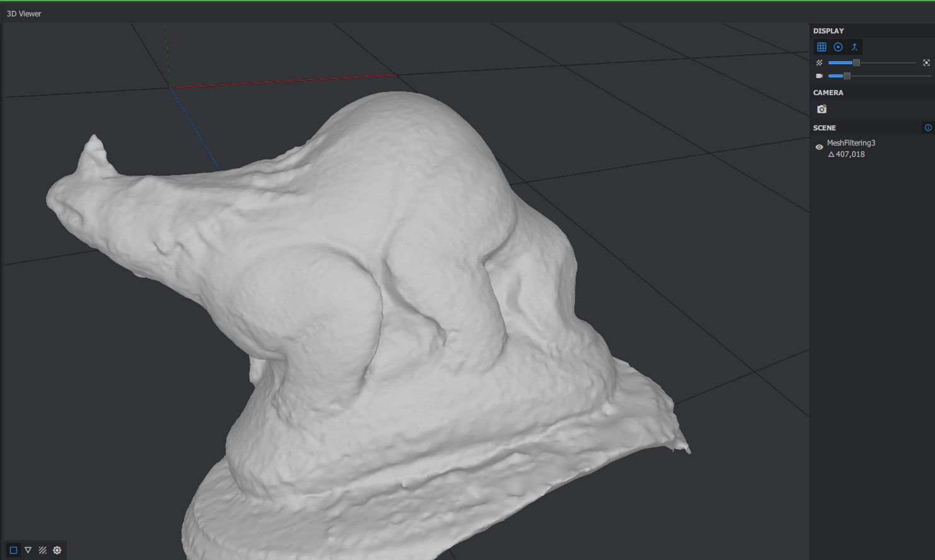Open the scene info icon
This screenshot has width=935, height=560.
927,128
